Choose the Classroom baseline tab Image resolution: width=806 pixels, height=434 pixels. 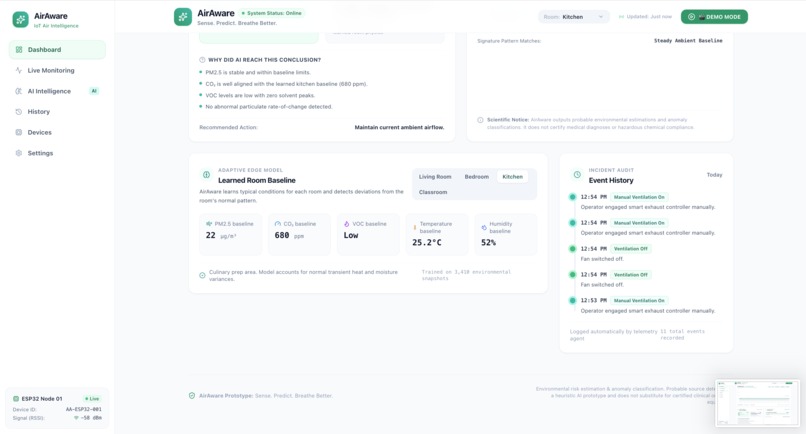click(433, 192)
